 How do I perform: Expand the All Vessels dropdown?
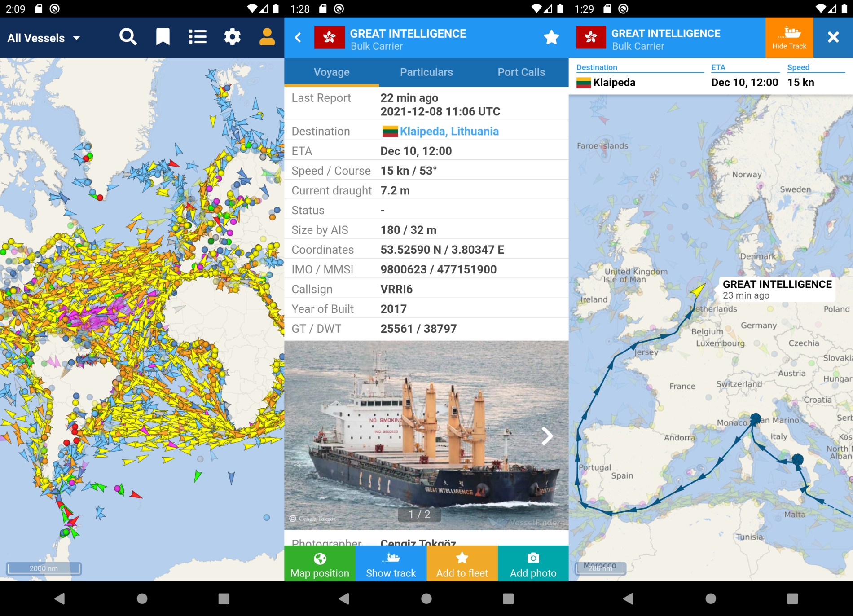44,38
